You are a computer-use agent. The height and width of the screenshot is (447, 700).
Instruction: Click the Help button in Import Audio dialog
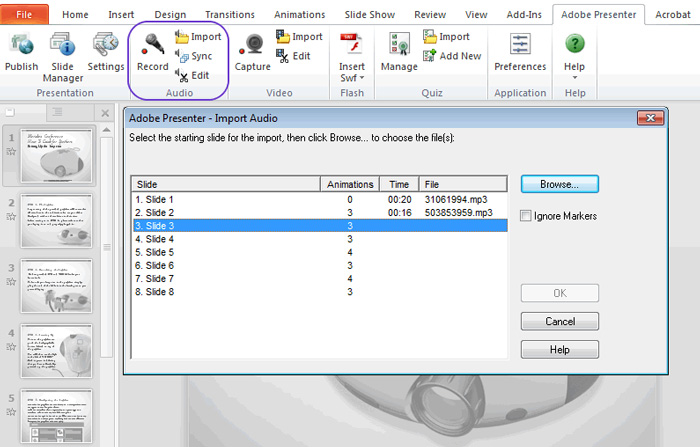coord(559,350)
